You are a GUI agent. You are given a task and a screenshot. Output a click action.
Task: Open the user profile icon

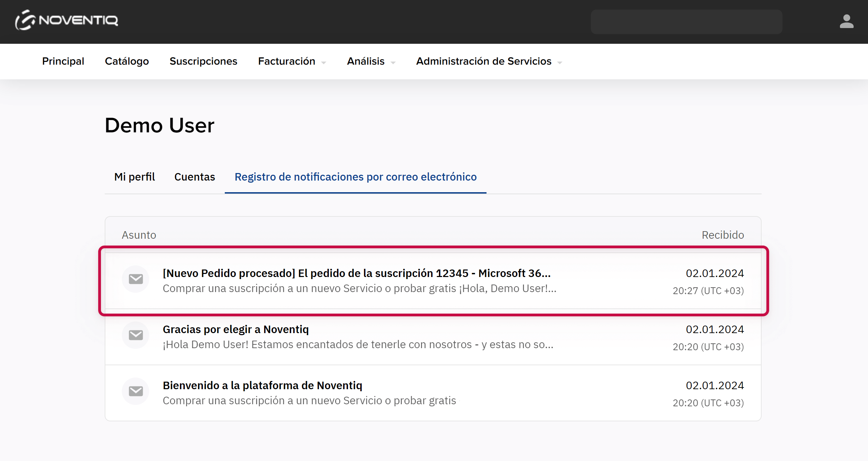tap(846, 22)
